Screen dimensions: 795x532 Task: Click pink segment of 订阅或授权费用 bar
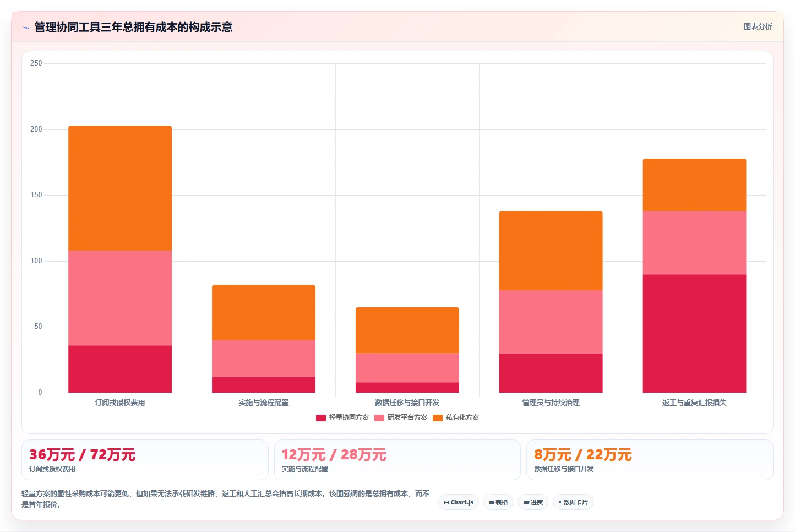120,298
